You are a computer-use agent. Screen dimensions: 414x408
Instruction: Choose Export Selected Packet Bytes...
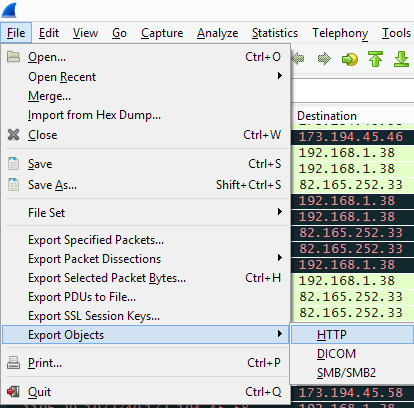click(145, 278)
